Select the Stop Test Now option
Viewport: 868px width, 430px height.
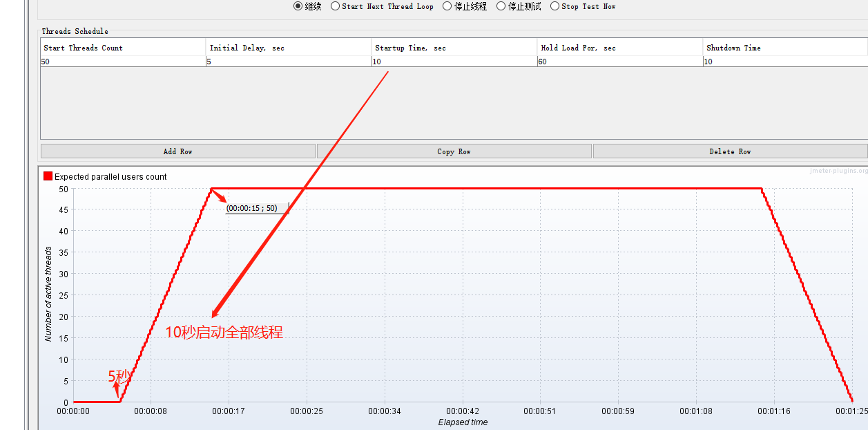(555, 6)
